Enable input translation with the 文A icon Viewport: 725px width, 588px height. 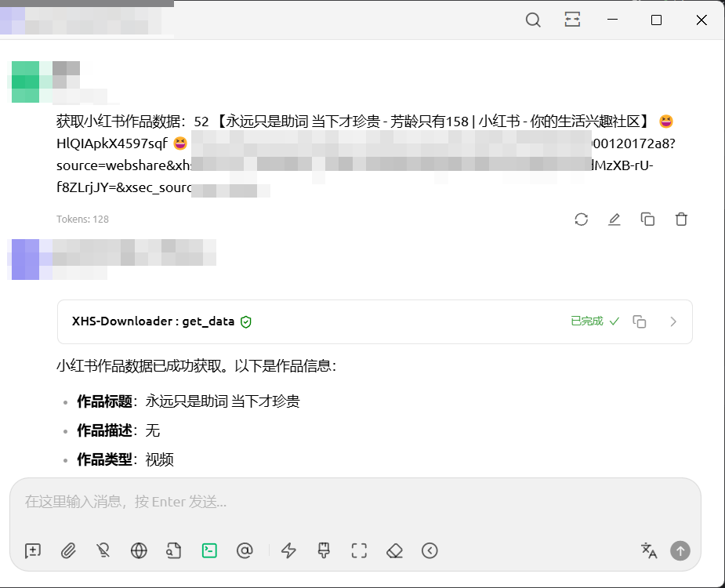(x=648, y=551)
